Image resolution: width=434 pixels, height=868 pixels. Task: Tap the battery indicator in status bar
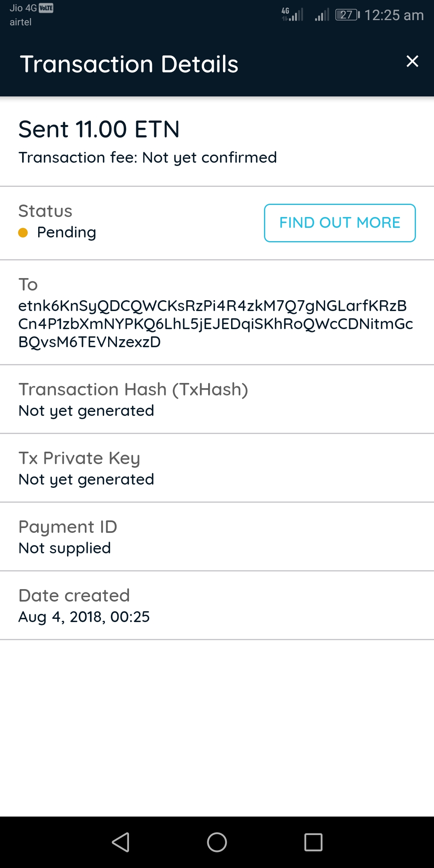pos(347,15)
